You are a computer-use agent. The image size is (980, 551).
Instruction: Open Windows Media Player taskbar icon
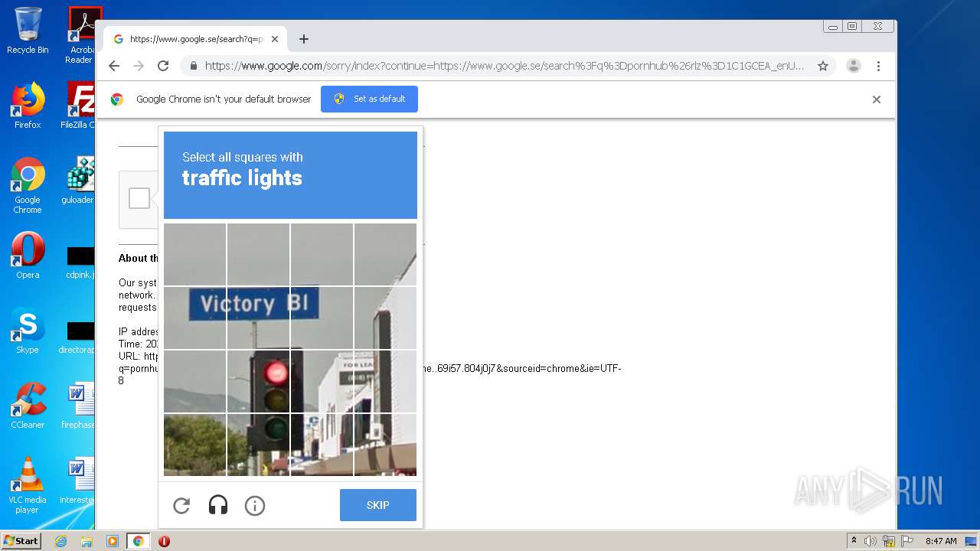[x=113, y=541]
